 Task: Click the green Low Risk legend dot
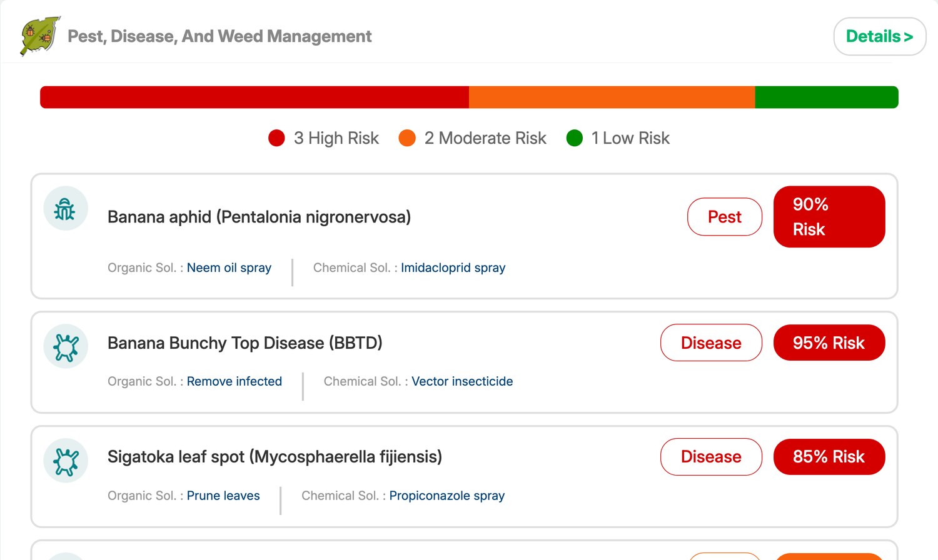574,138
